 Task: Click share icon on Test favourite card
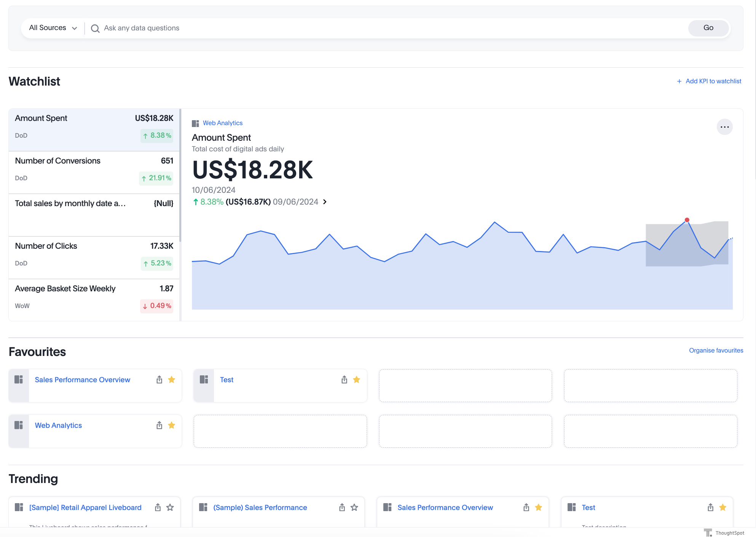point(344,380)
